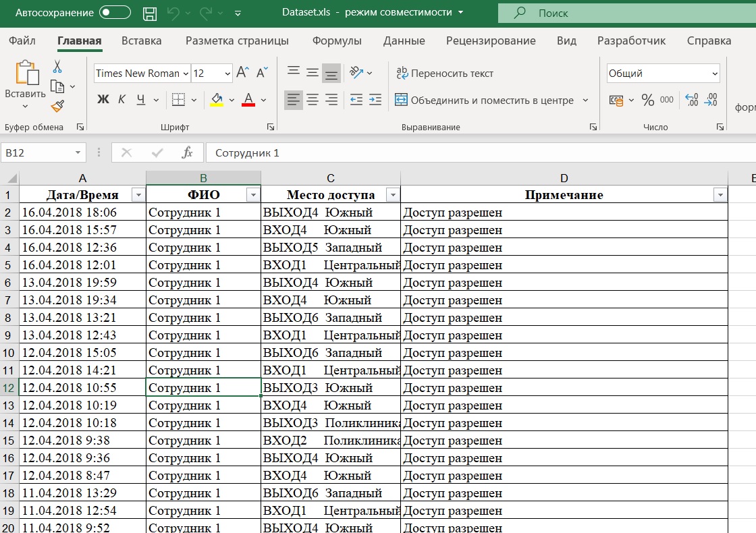
Task: Open the Файл tab
Action: 22,41
